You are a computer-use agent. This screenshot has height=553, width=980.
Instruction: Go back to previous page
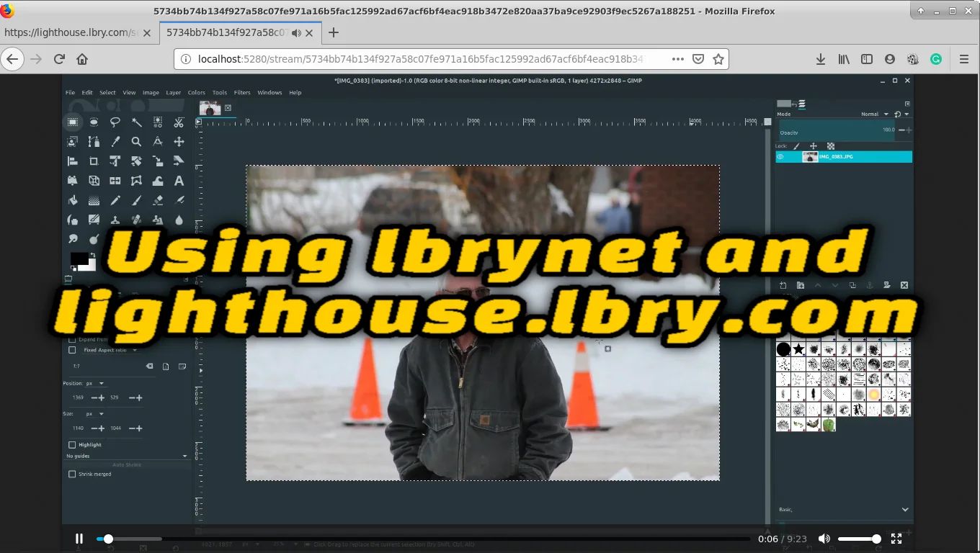coord(12,59)
